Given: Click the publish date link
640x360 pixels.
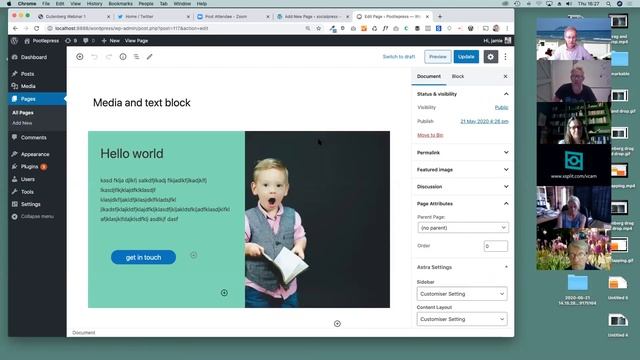Looking at the screenshot, I should pos(484,121).
